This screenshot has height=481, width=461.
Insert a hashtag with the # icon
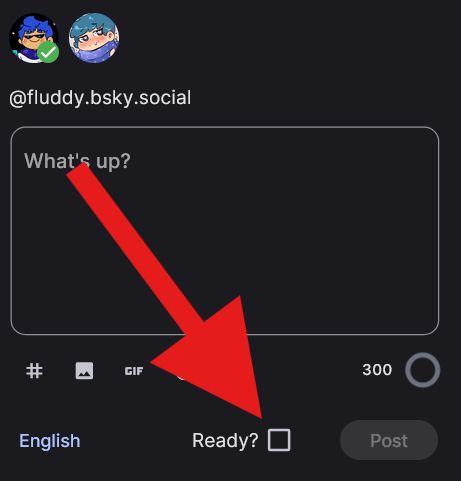click(x=34, y=371)
